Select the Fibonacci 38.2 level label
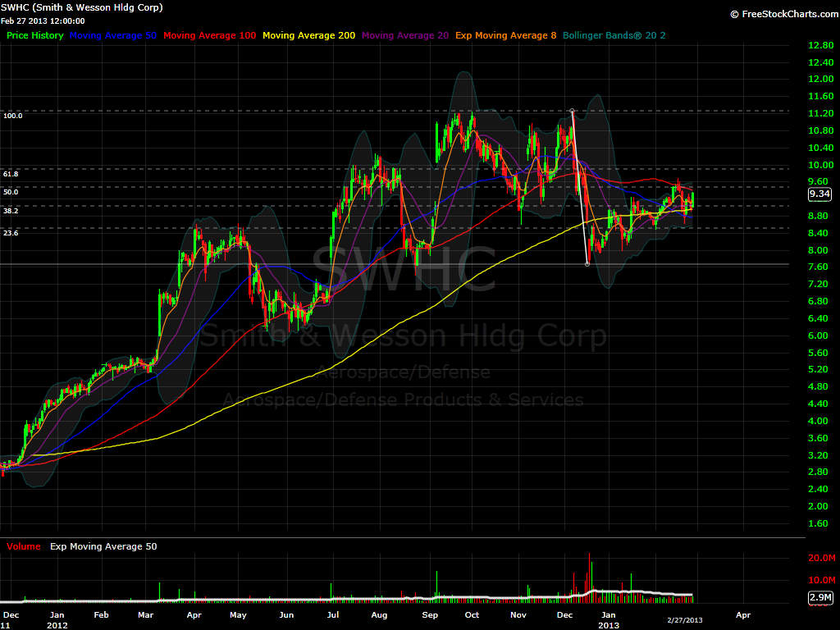Viewport: 840px width, 630px height. (11, 211)
